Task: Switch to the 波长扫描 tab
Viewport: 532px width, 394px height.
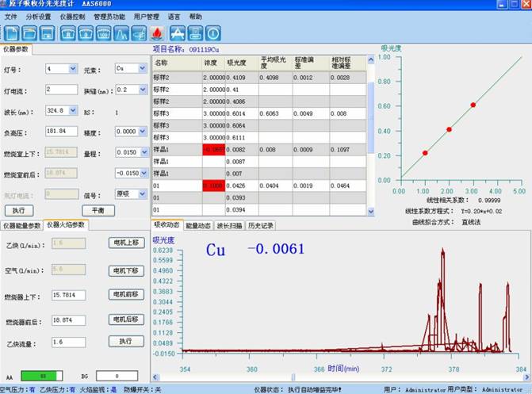Action: coord(230,225)
